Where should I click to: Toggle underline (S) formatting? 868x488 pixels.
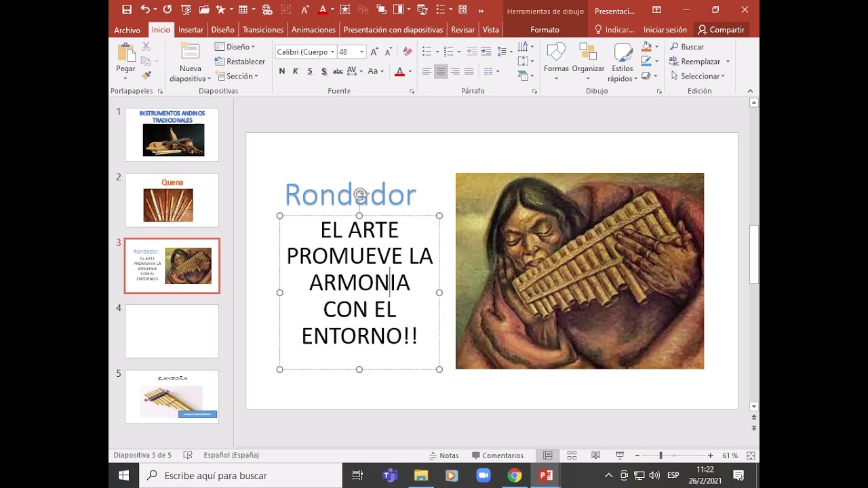310,71
